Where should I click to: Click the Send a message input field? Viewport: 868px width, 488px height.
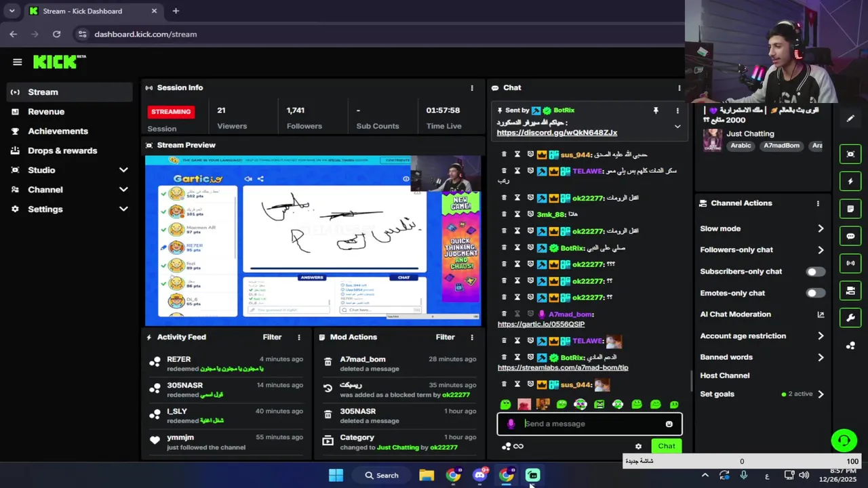[x=589, y=424]
